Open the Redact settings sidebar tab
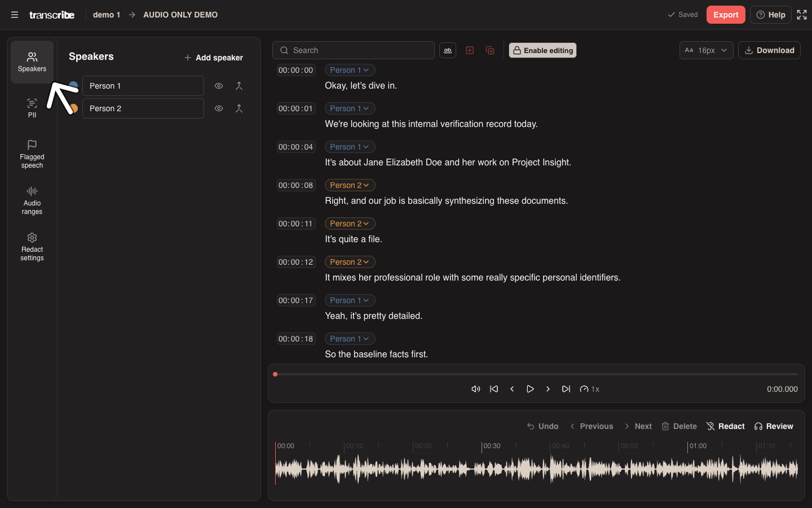This screenshot has width=812, height=508. coord(32,247)
